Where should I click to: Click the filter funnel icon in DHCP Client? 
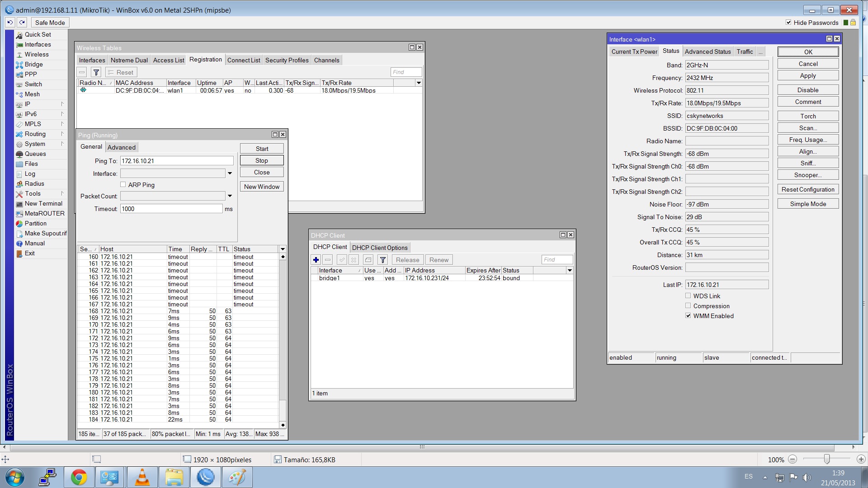[x=383, y=260]
